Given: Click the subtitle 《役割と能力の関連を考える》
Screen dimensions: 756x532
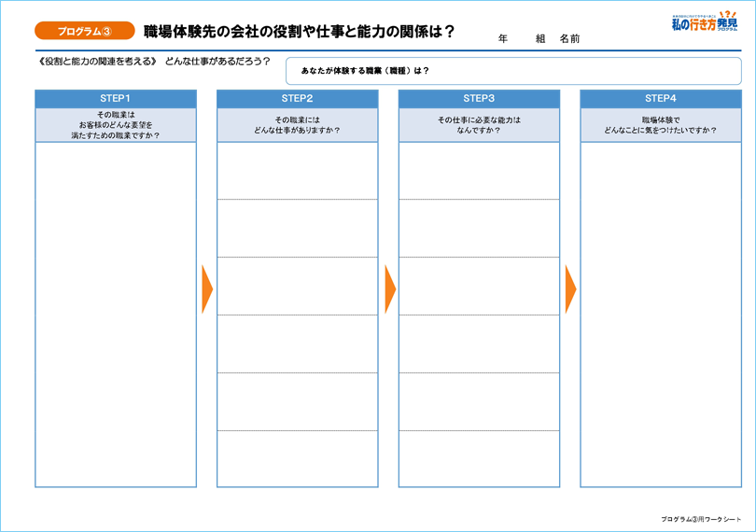Looking at the screenshot, I should pyautogui.click(x=97, y=62).
